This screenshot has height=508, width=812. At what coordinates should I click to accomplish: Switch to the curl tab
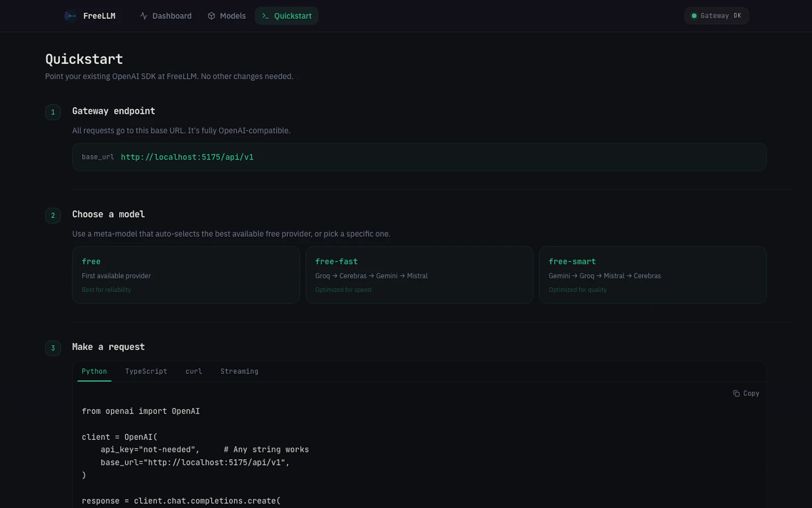point(194,371)
